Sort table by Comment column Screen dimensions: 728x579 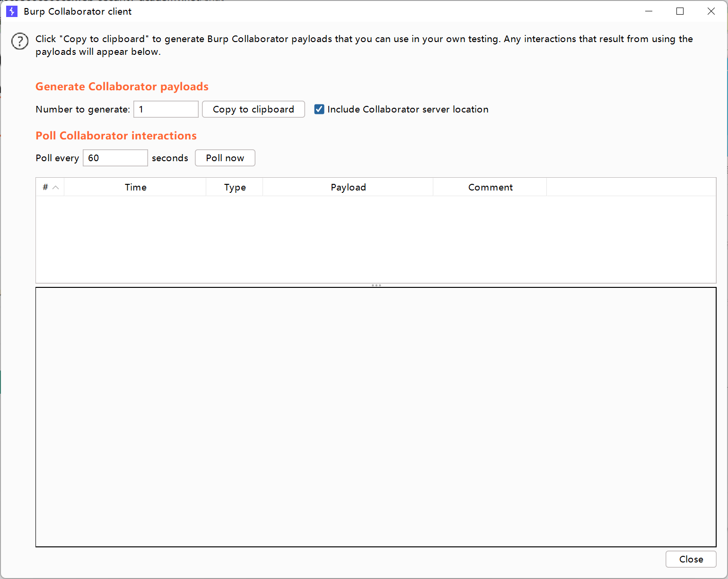coord(490,187)
